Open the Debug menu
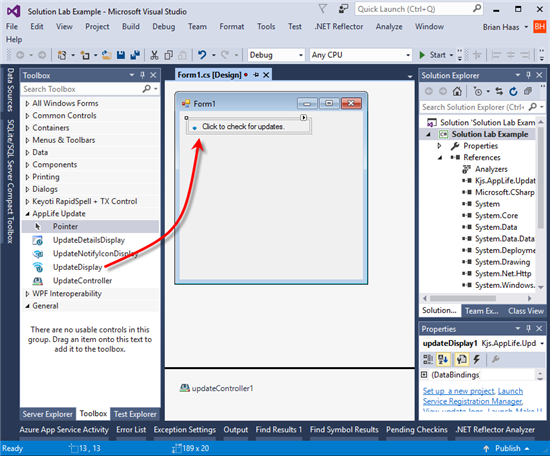 tap(163, 27)
